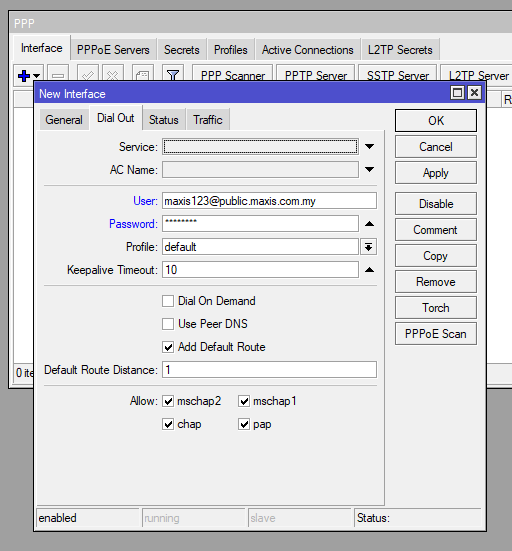Open Active Connections tab in PPP window

click(307, 50)
